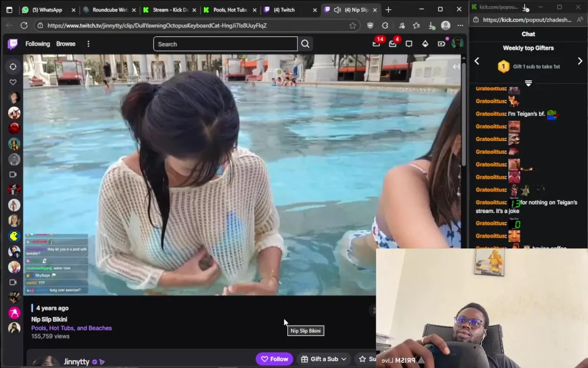The height and width of the screenshot is (368, 588).
Task: Click the Nip Slip Bikini clip title
Action: [x=49, y=319]
